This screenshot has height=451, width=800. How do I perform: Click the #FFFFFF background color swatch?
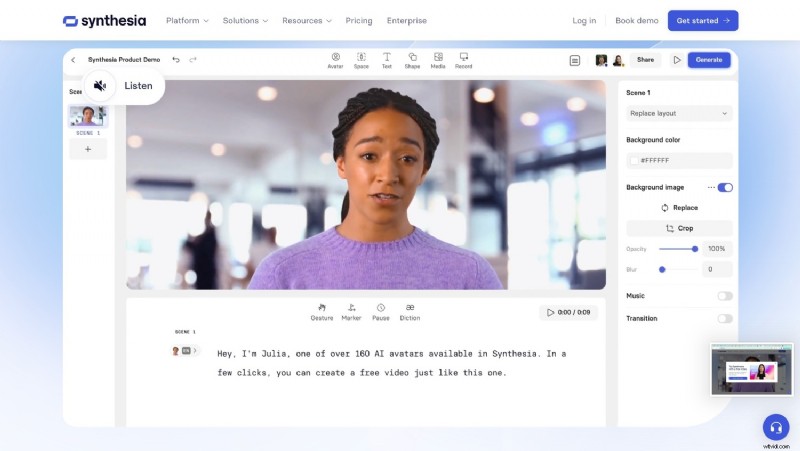click(634, 161)
